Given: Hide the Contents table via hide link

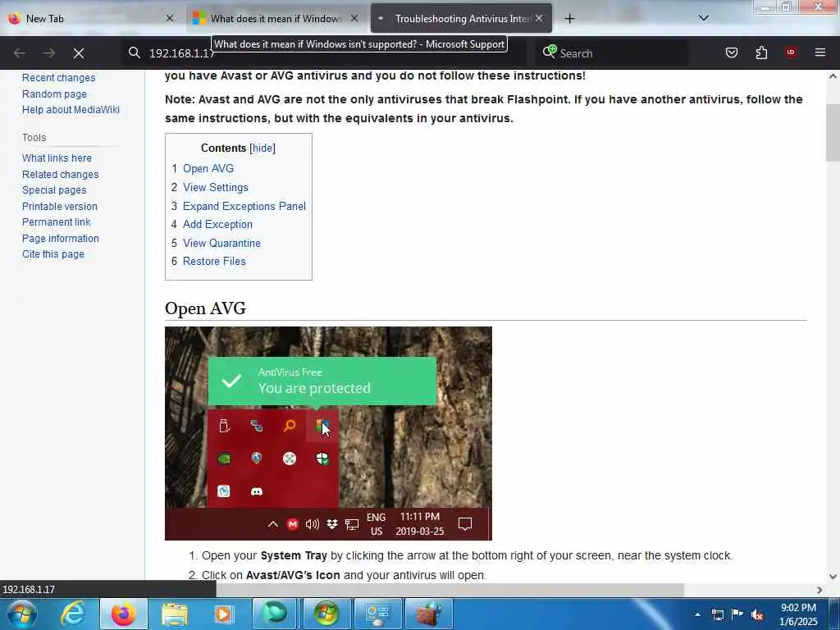Looking at the screenshot, I should tap(262, 148).
